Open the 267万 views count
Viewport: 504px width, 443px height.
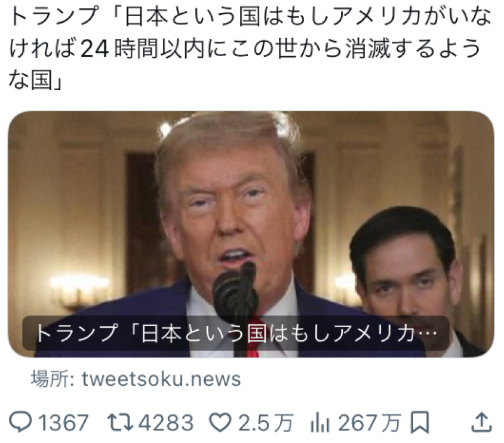370,422
